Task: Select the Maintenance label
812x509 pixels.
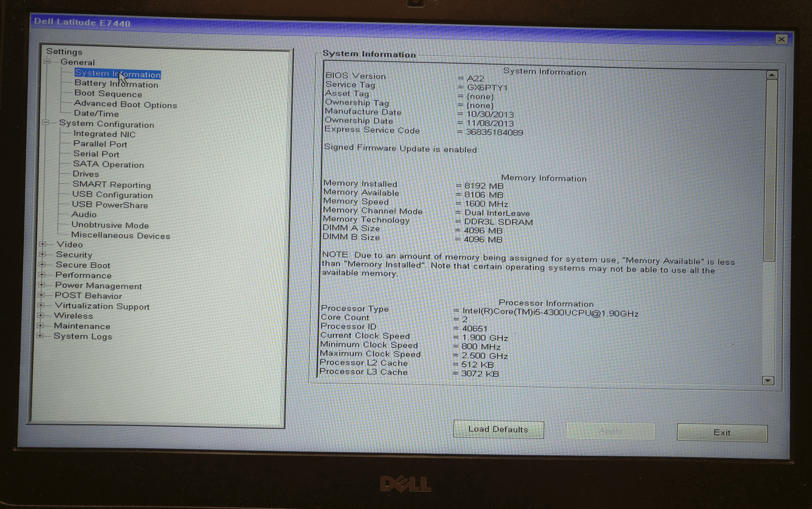Action: point(82,326)
